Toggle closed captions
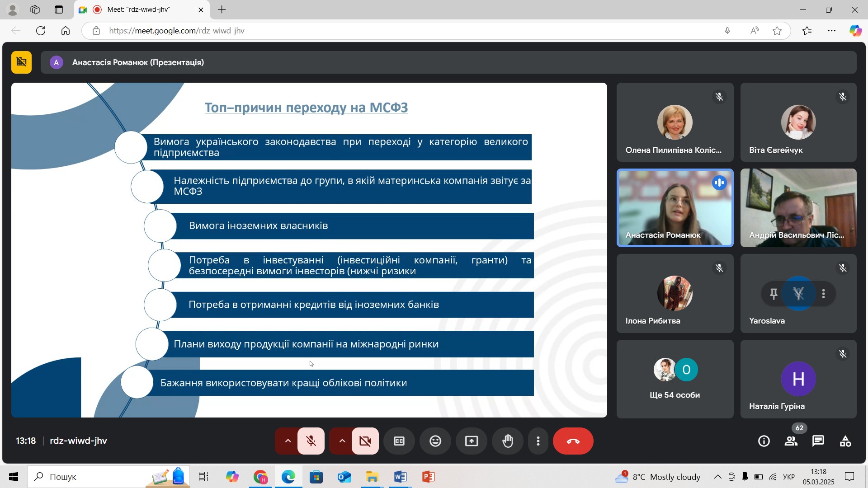The height and width of the screenshot is (488, 868). (399, 441)
